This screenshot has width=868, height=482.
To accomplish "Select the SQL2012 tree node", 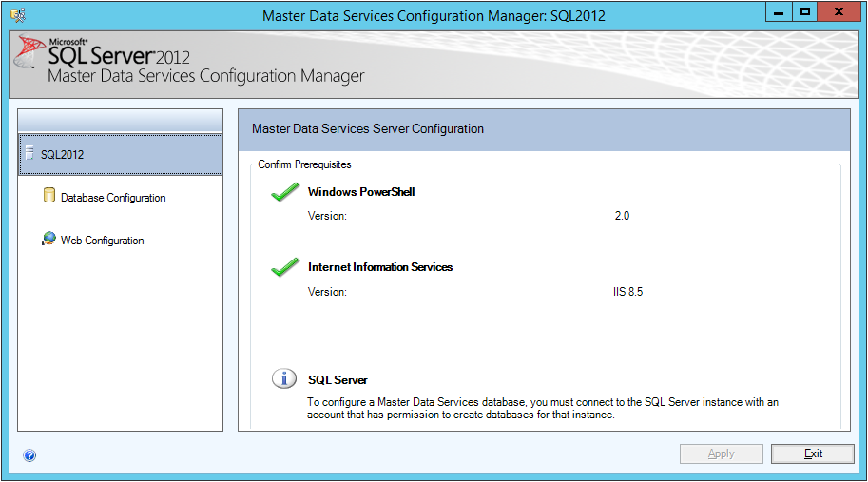I will pyautogui.click(x=121, y=154).
